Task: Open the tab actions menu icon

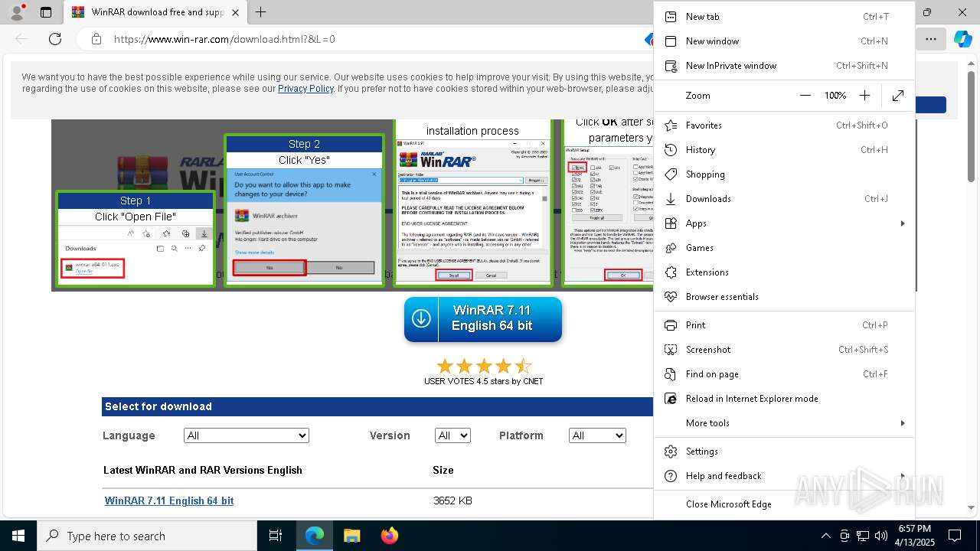Action: tap(46, 12)
